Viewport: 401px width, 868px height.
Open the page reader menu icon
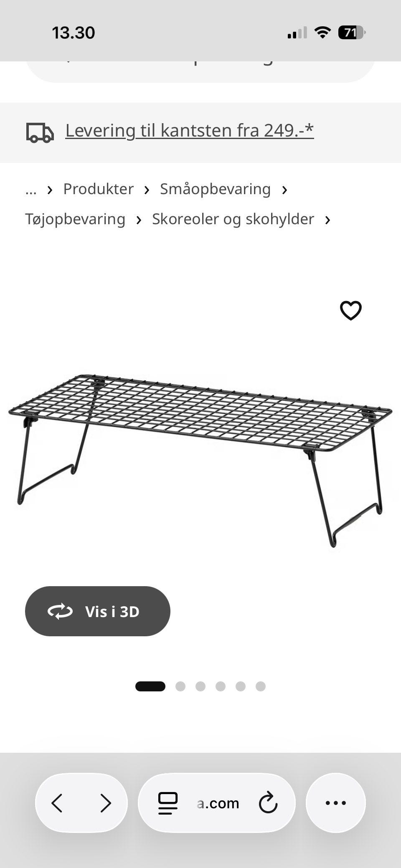coord(168,803)
